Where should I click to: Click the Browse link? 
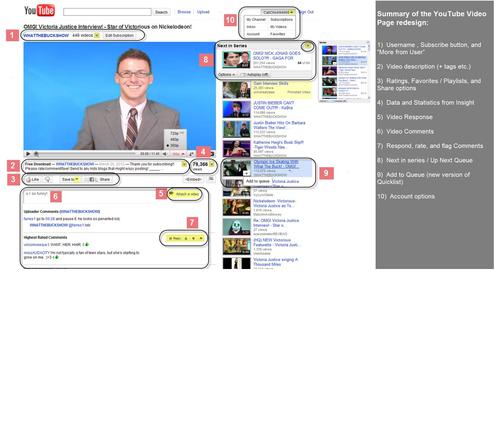click(x=184, y=12)
